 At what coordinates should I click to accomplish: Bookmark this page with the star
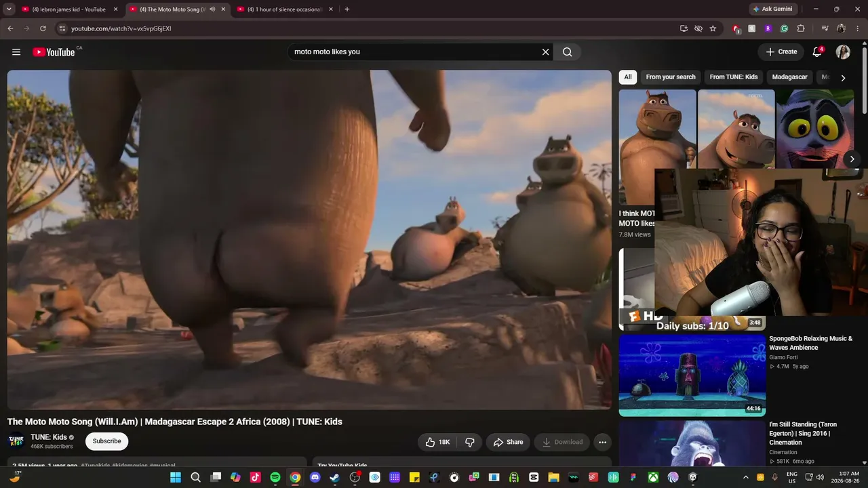pos(713,28)
